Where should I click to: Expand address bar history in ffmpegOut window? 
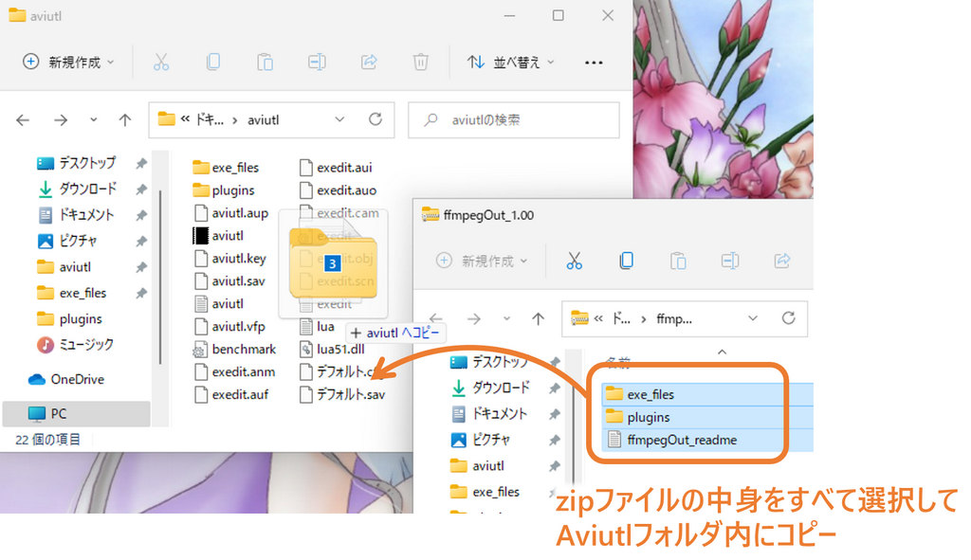coord(752,318)
